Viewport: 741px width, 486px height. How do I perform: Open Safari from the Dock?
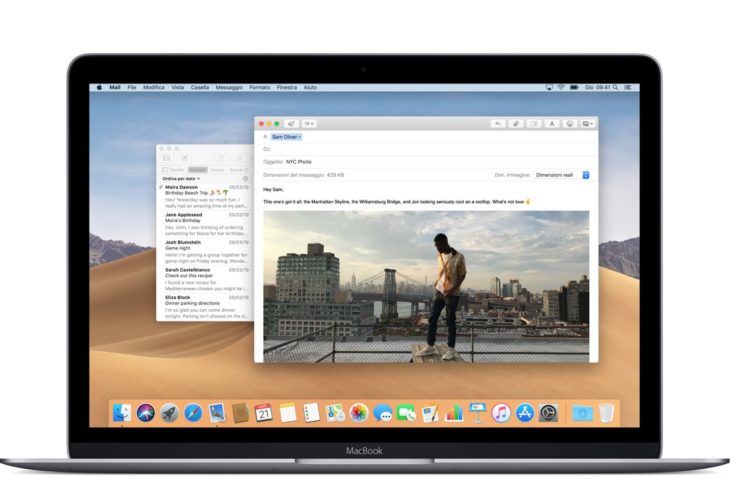point(193,413)
